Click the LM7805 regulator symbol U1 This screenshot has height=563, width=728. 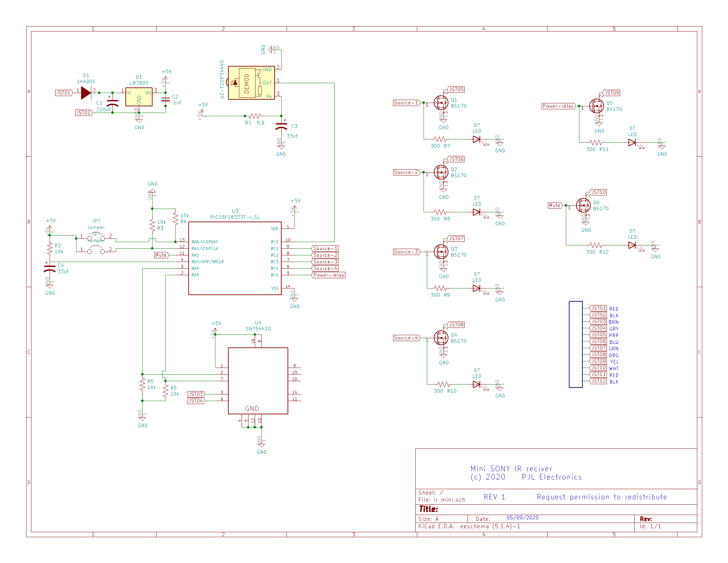click(139, 97)
